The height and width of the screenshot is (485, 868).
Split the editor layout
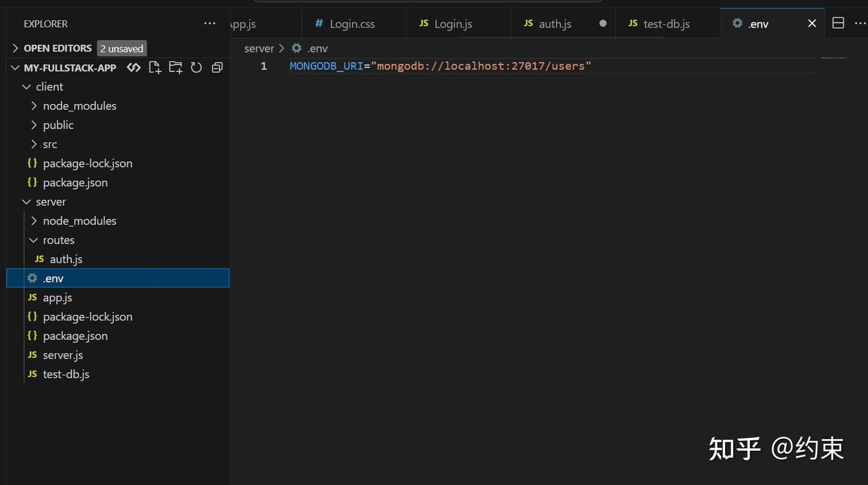point(838,23)
